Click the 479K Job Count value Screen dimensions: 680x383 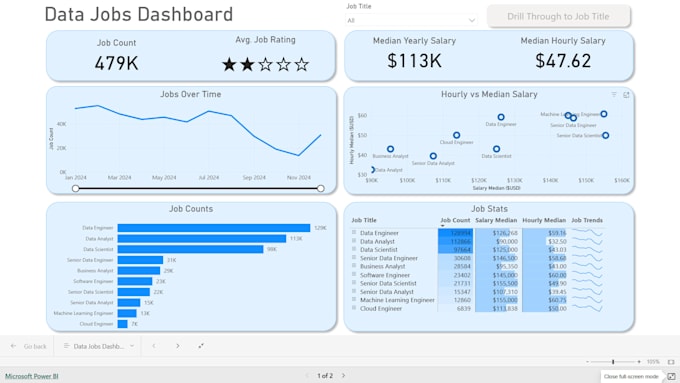pyautogui.click(x=116, y=63)
